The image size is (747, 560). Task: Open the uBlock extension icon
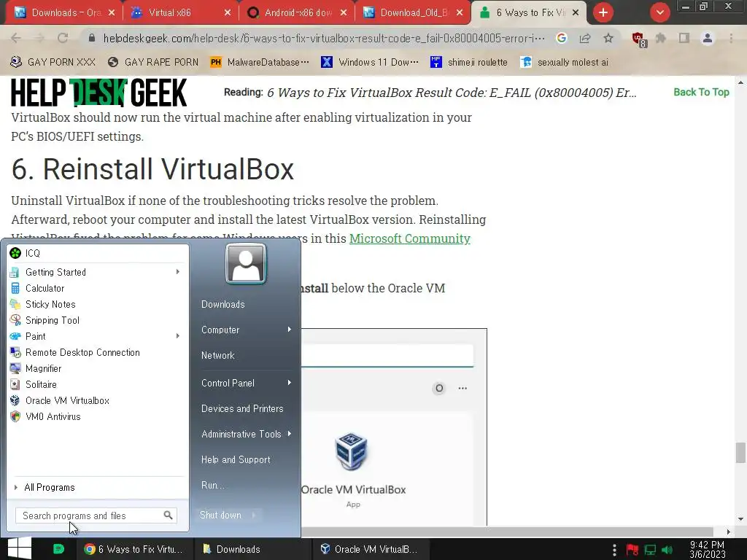(638, 39)
